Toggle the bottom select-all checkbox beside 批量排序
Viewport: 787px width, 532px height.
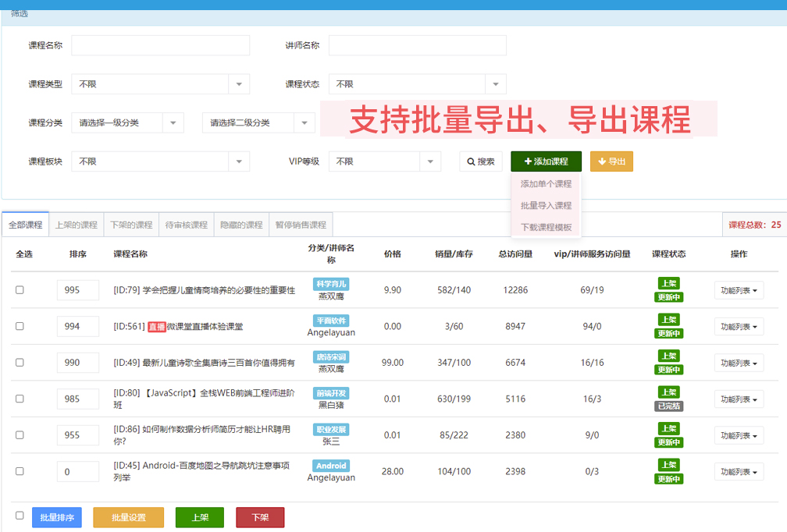(x=20, y=516)
